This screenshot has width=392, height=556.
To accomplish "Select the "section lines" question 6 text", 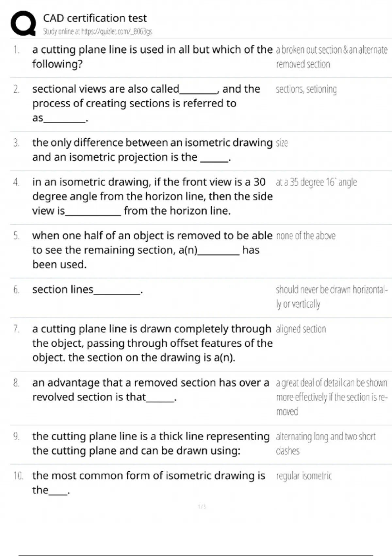I will click(x=87, y=290).
